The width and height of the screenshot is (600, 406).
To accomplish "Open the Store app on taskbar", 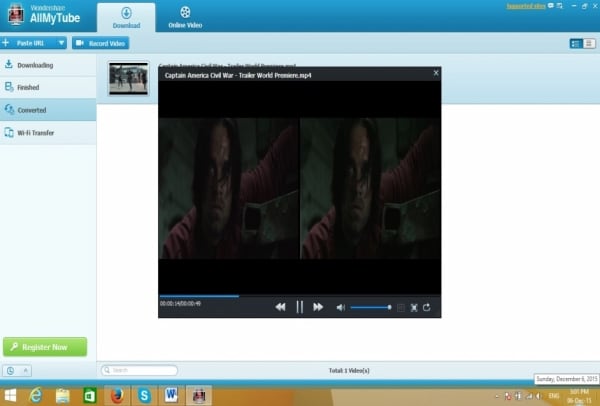I will coord(90,396).
